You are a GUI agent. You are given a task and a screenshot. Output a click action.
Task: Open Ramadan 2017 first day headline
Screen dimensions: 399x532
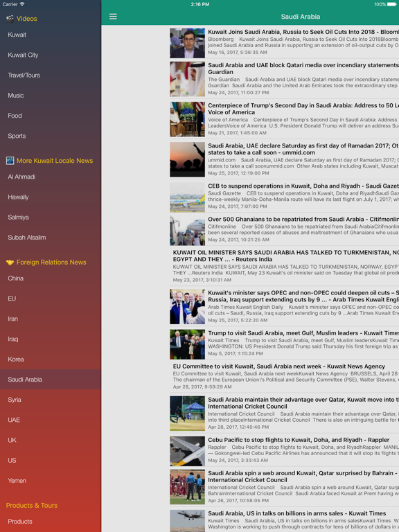tap(303, 150)
